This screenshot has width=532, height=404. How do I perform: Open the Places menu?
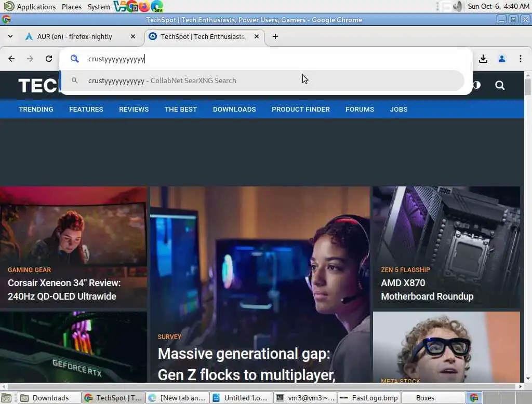pos(72,6)
